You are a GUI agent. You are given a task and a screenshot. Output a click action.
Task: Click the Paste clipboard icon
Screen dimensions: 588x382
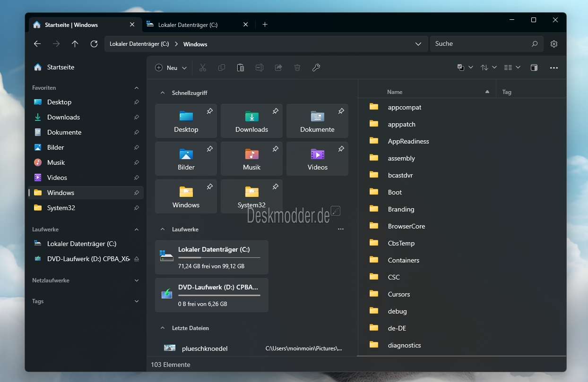pyautogui.click(x=241, y=68)
